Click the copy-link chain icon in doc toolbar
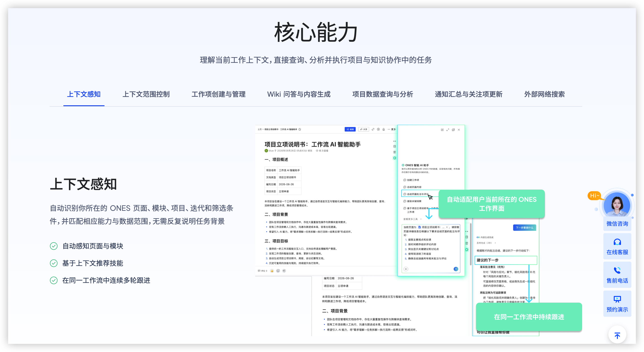Image resolution: width=644 pixels, height=352 pixels. [373, 129]
